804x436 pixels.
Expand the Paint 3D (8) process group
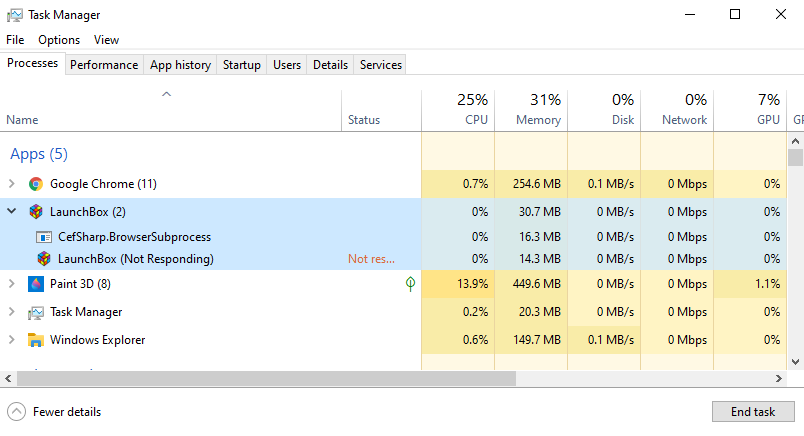12,284
